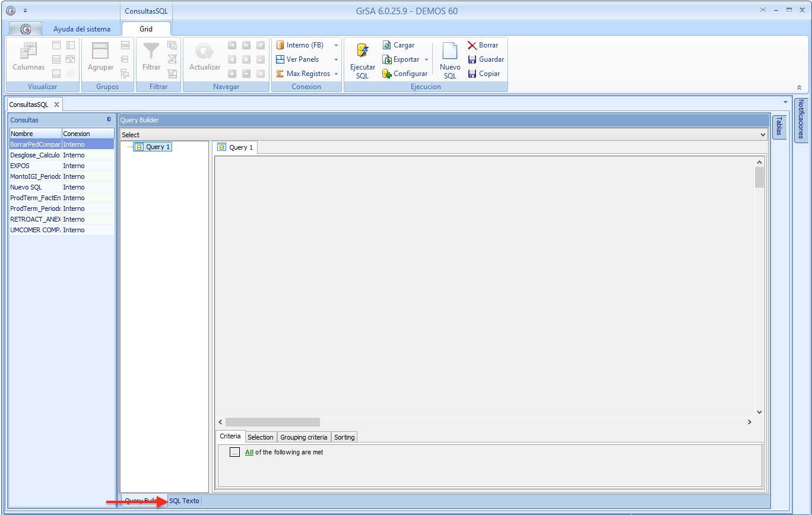Open the Exportar dropdown arrow
Image resolution: width=812 pixels, height=515 pixels.
click(x=426, y=59)
